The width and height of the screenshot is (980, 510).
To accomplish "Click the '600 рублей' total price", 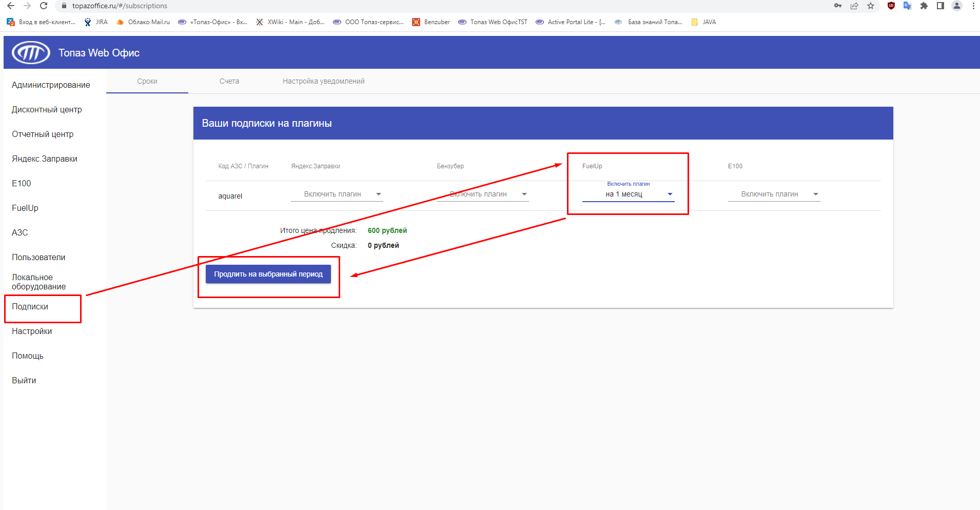I will click(387, 230).
